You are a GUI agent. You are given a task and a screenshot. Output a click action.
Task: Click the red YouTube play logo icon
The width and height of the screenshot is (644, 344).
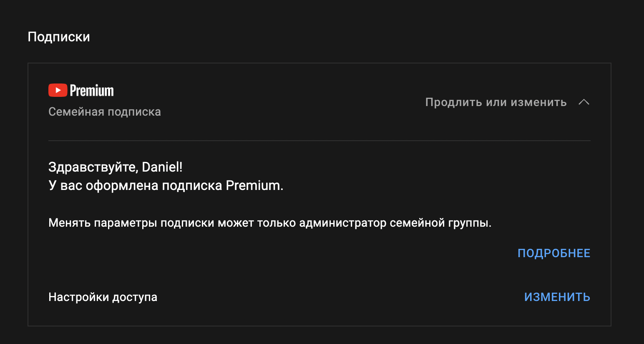point(58,90)
